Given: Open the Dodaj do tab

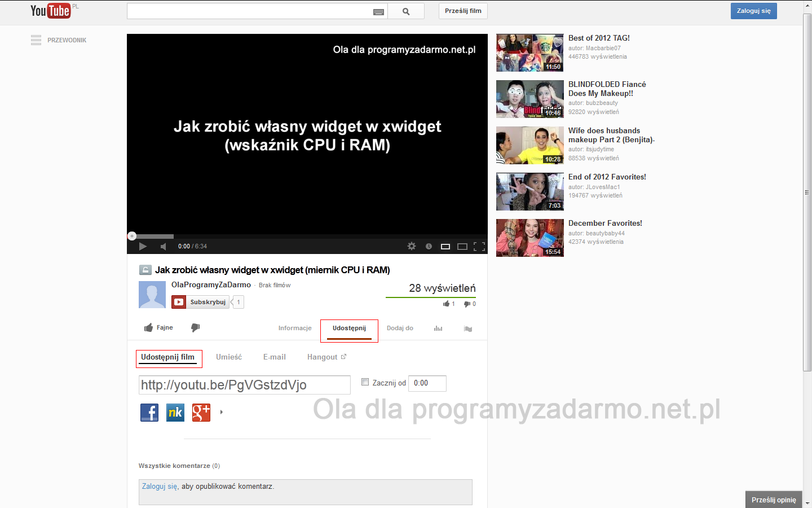Looking at the screenshot, I should 400,328.
